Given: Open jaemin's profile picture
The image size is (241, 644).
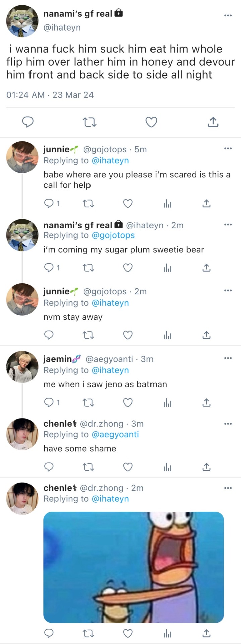Looking at the screenshot, I should click(22, 367).
